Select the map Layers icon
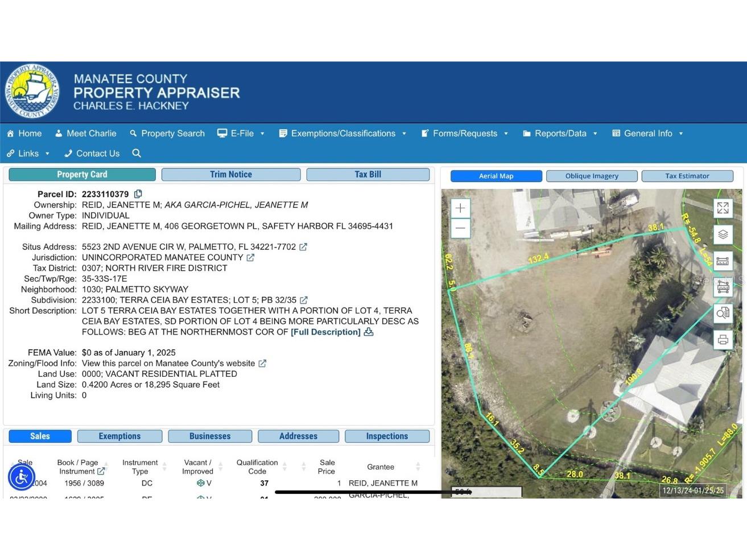Screen dimensions: 747x560 click(x=723, y=234)
